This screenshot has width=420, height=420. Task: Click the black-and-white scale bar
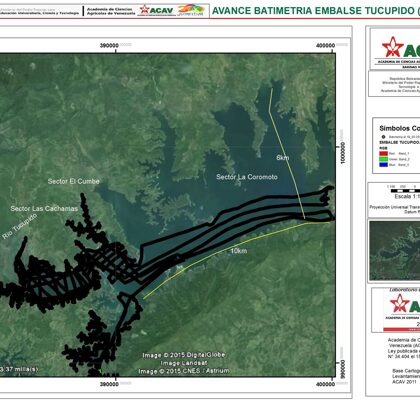click(x=405, y=191)
